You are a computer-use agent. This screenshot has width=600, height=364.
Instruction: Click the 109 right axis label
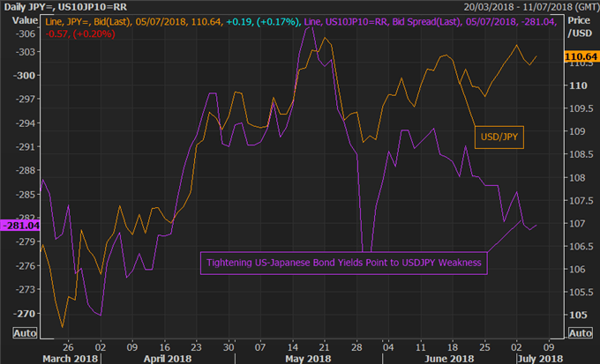(x=577, y=131)
